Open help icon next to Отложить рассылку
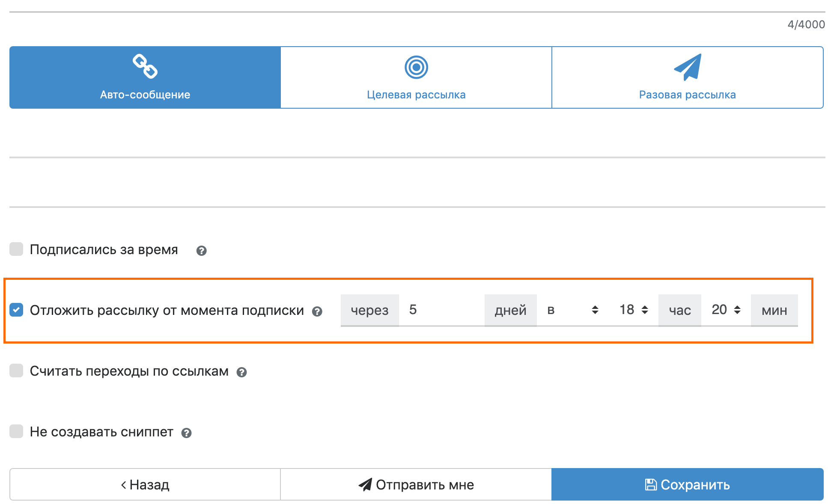Viewport: 828px width, 504px height. (x=317, y=311)
